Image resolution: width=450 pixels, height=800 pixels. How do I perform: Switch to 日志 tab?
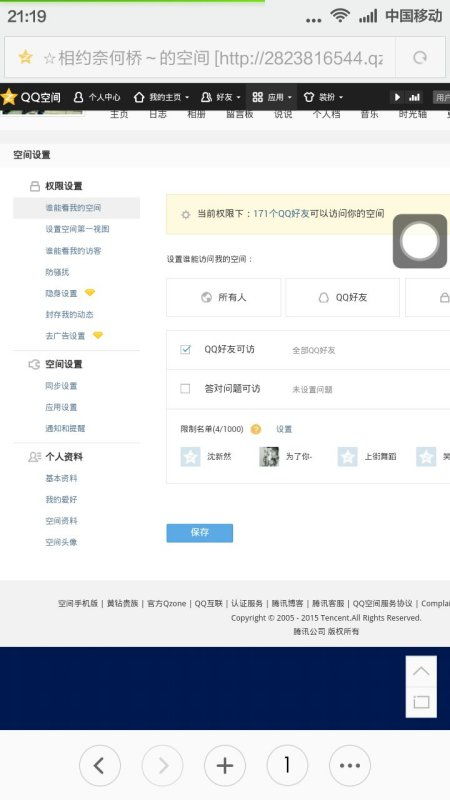158,114
